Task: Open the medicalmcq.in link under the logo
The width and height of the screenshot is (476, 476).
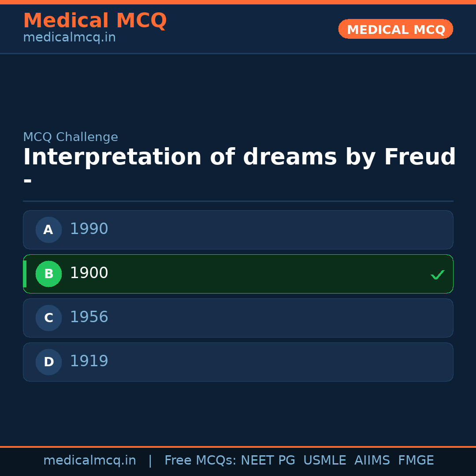Action: click(x=69, y=37)
